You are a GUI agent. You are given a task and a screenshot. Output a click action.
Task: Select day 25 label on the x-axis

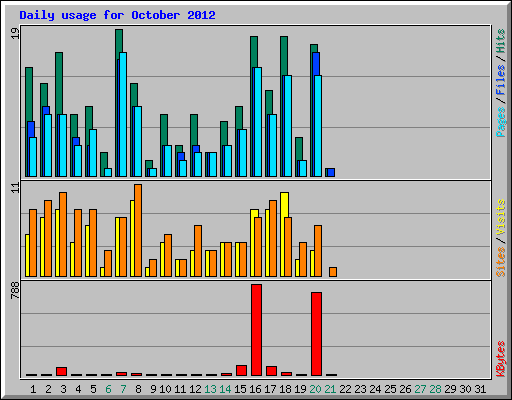click(x=390, y=389)
